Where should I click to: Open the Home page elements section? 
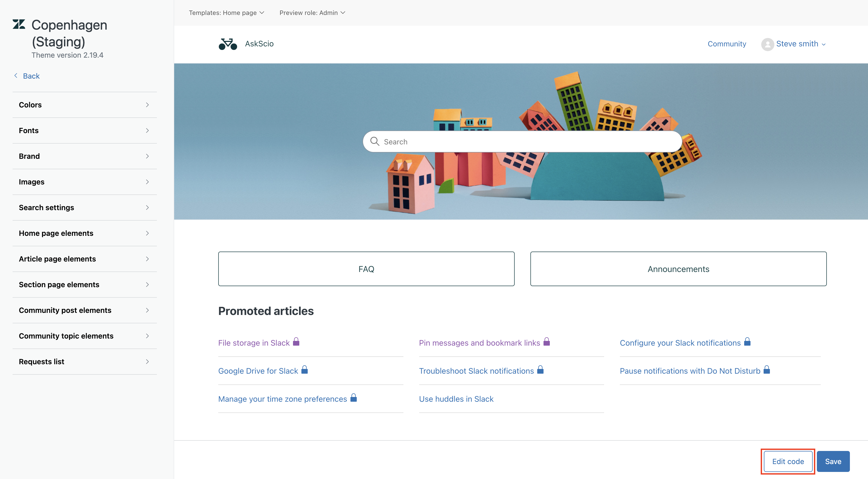pos(84,233)
